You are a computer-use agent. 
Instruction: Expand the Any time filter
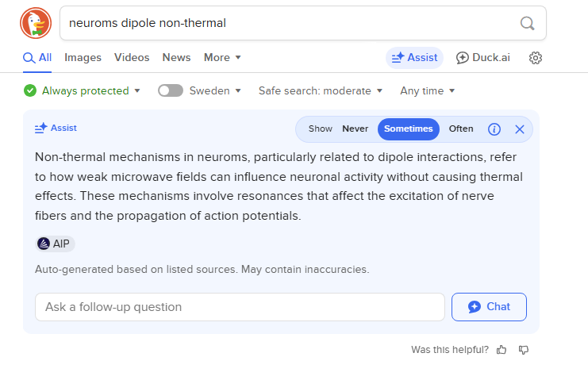427,90
